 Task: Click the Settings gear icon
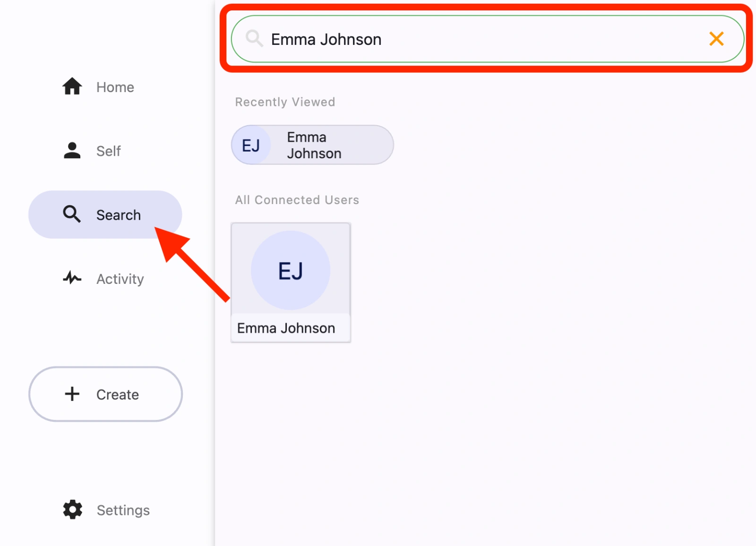[73, 510]
